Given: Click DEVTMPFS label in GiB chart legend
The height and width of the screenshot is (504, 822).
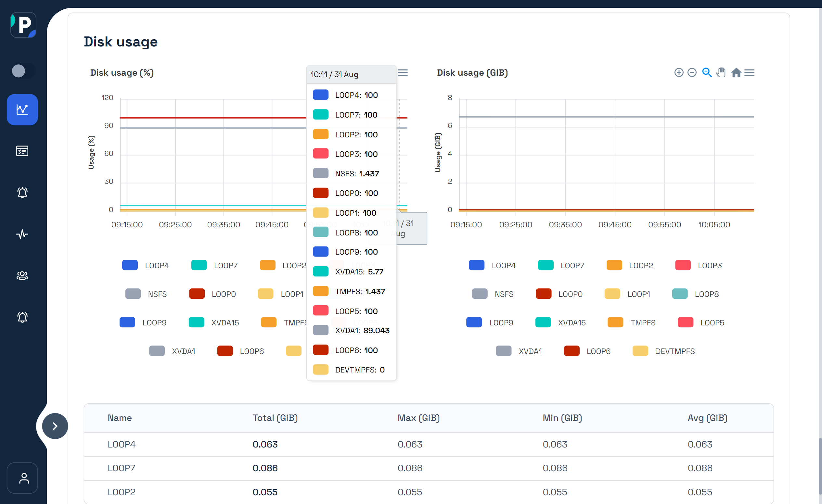Looking at the screenshot, I should pos(675,351).
